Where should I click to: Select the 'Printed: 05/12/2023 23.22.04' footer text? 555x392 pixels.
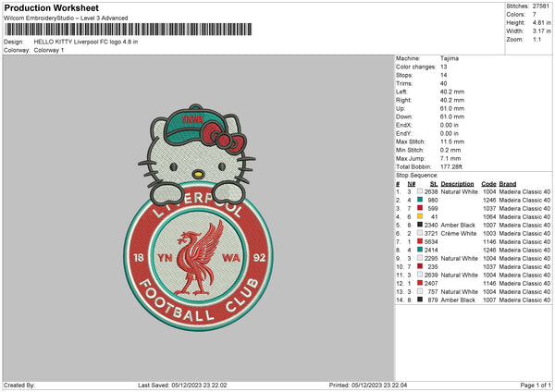368,385
